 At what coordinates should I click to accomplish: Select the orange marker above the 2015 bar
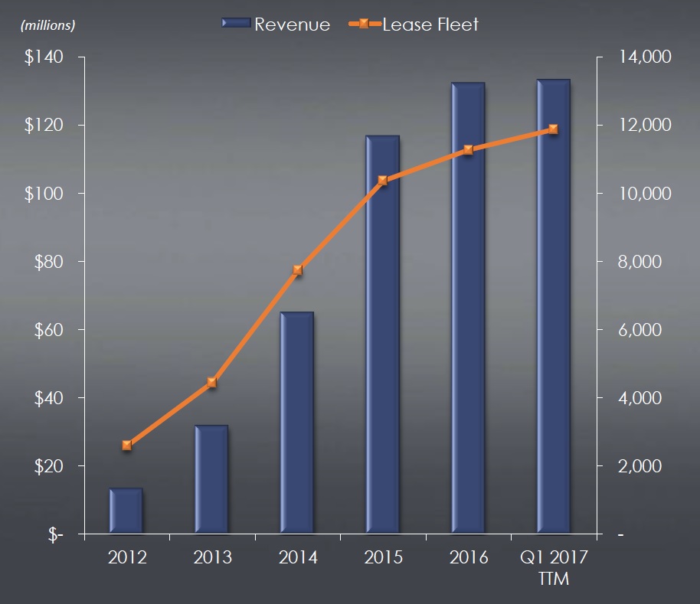383,181
